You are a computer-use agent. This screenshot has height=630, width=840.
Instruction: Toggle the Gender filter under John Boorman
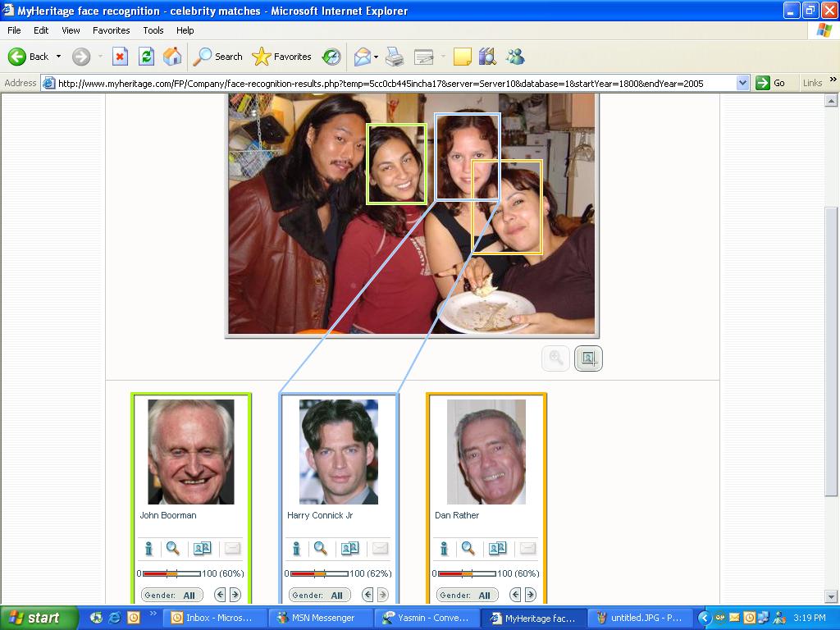[x=172, y=595]
